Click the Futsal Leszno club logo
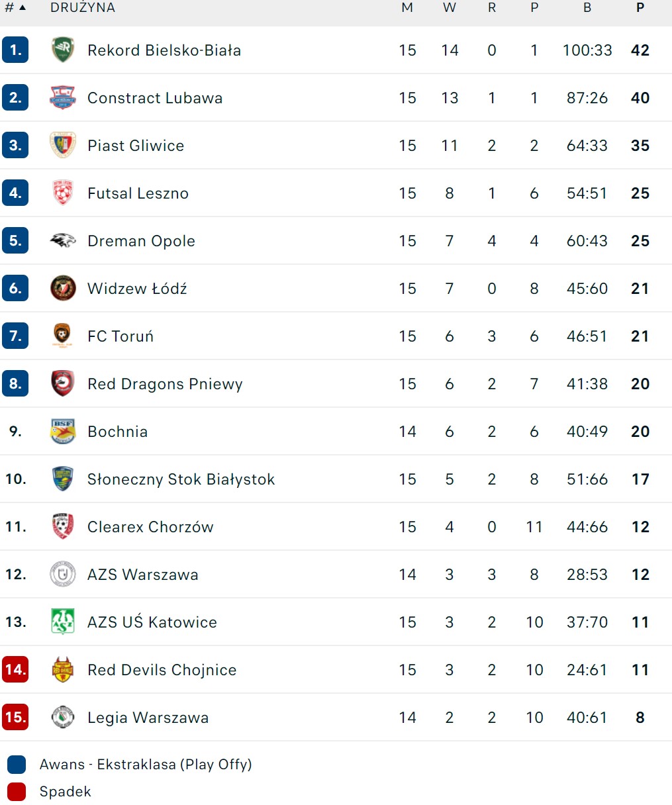 (63, 193)
